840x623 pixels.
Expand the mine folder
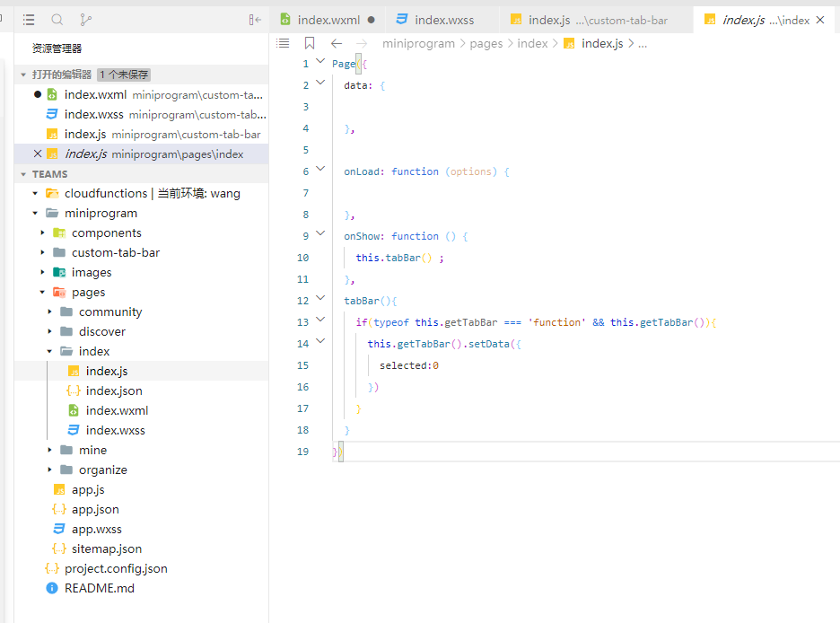(x=50, y=450)
